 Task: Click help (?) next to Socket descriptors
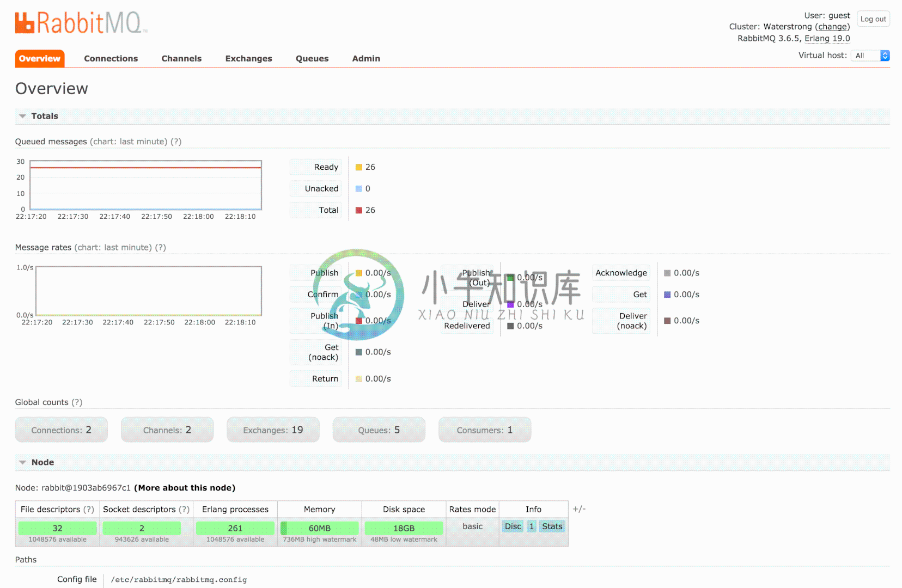point(184,510)
